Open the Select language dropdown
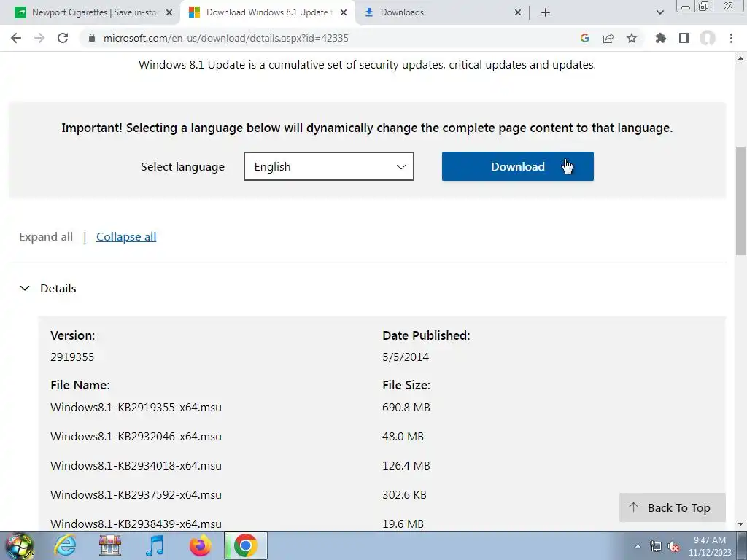 pos(329,166)
